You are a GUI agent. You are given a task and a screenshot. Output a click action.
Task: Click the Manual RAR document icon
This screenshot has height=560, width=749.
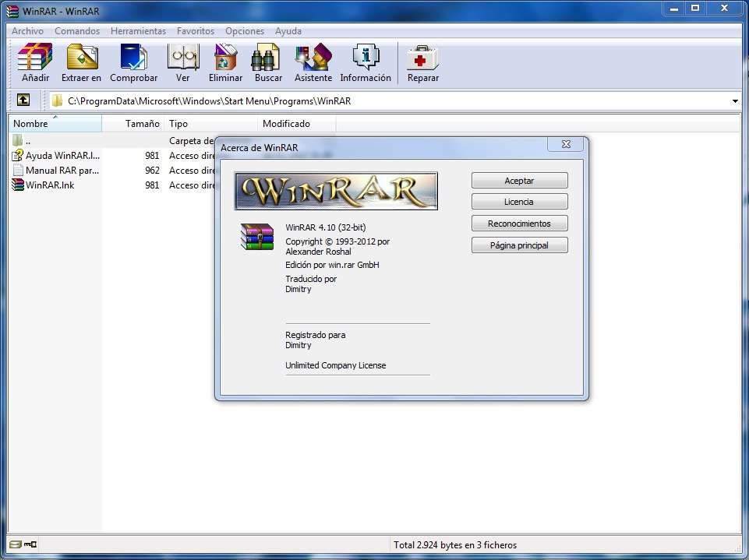pyautogui.click(x=18, y=170)
